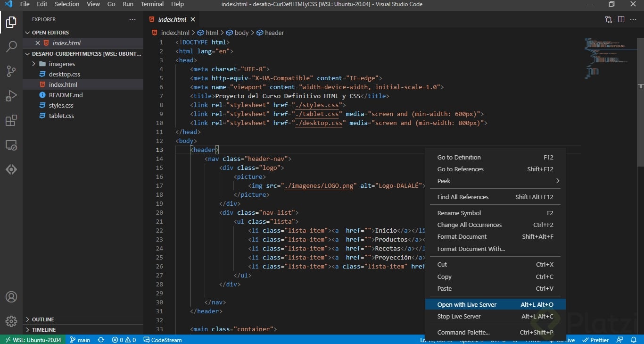Open the Help menu
This screenshot has height=344, width=644.
(x=177, y=4)
